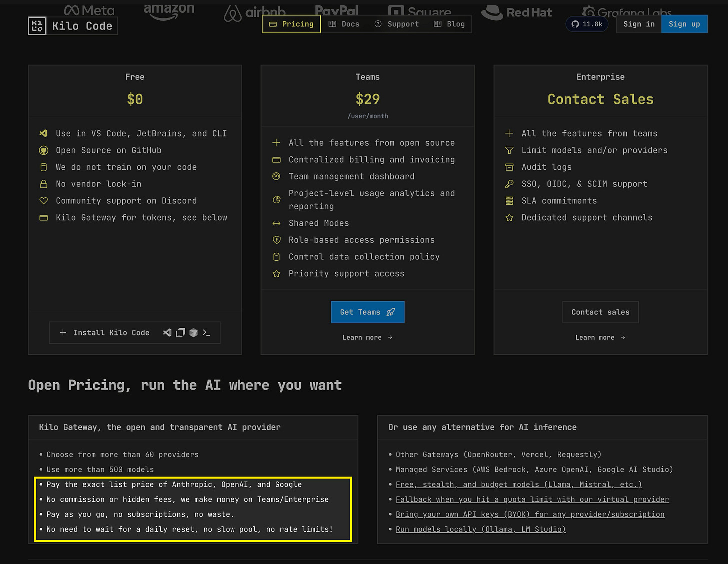The height and width of the screenshot is (564, 728).
Task: Click the Contact sales button
Action: coord(600,312)
